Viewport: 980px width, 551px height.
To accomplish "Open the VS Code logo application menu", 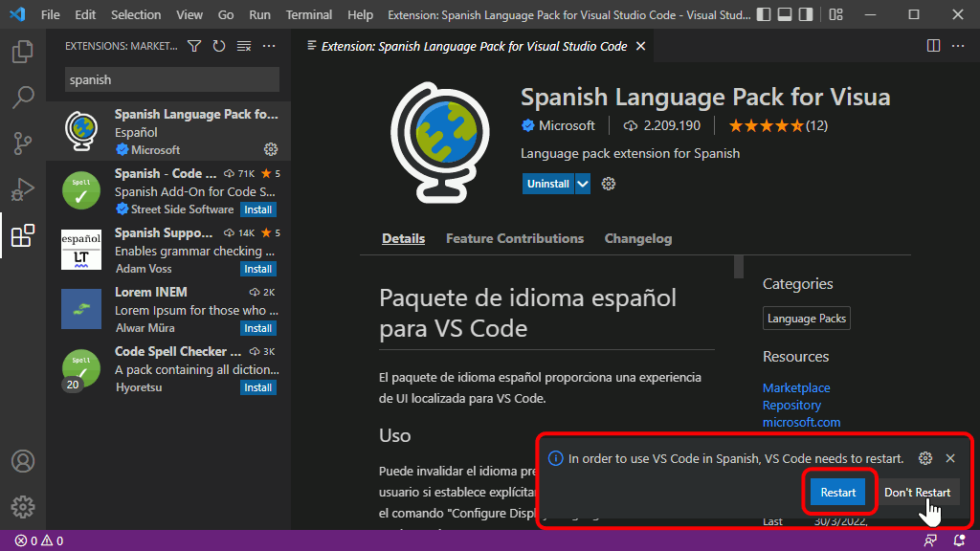I will [17, 14].
